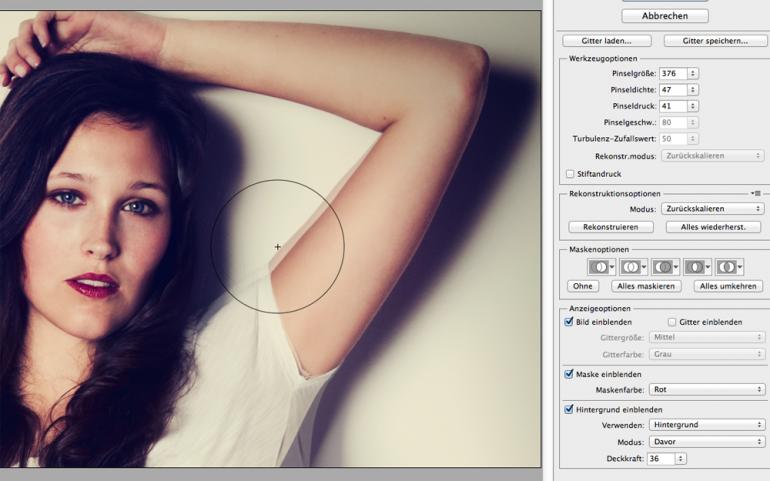The image size is (770, 481).
Task: Select the Invert Selection mask icon
Action: (x=729, y=267)
